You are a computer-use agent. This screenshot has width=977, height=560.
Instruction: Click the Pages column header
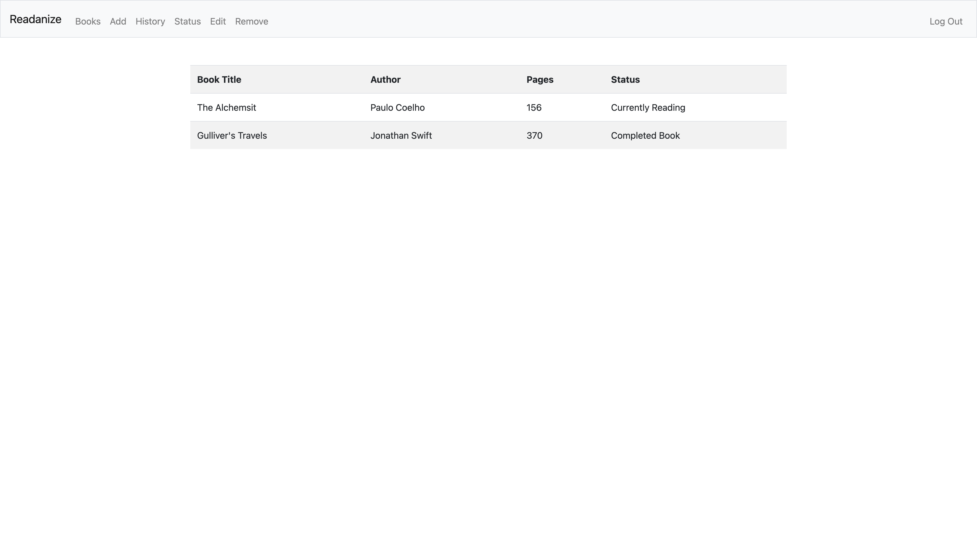click(540, 80)
